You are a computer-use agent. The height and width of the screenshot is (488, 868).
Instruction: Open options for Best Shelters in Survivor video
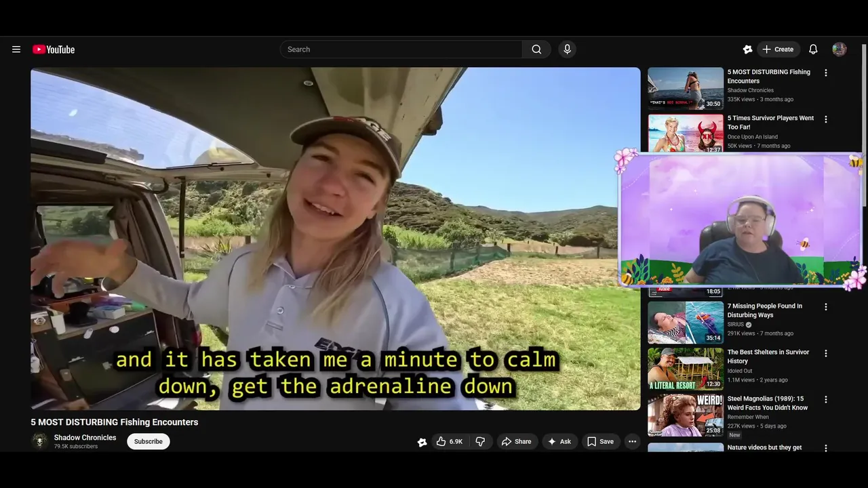[x=825, y=353]
